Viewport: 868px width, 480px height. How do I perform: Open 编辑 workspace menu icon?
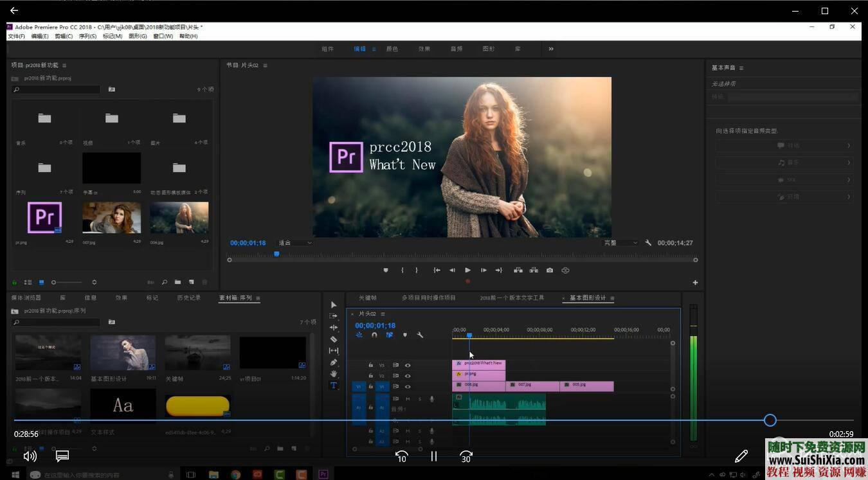(x=374, y=49)
